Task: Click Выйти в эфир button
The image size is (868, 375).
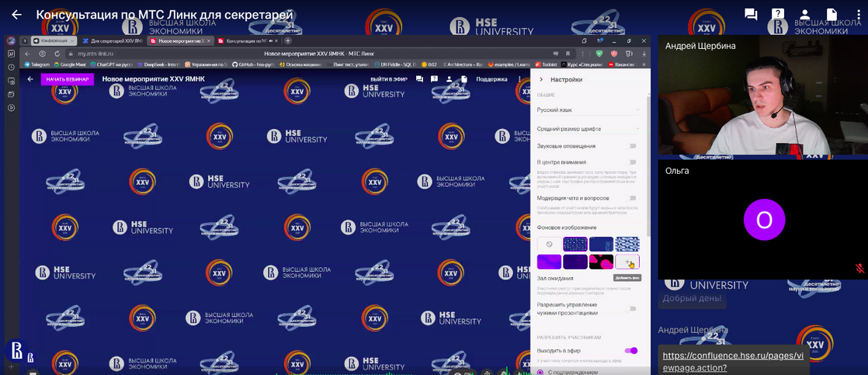Action: (389, 79)
